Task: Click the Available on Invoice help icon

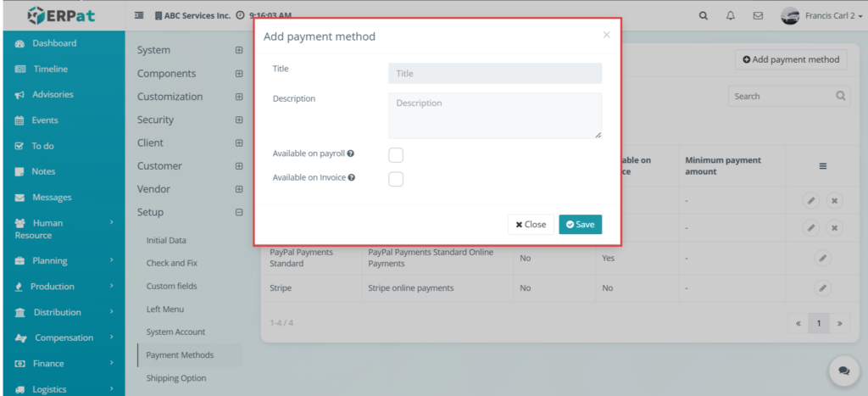Action: [352, 178]
